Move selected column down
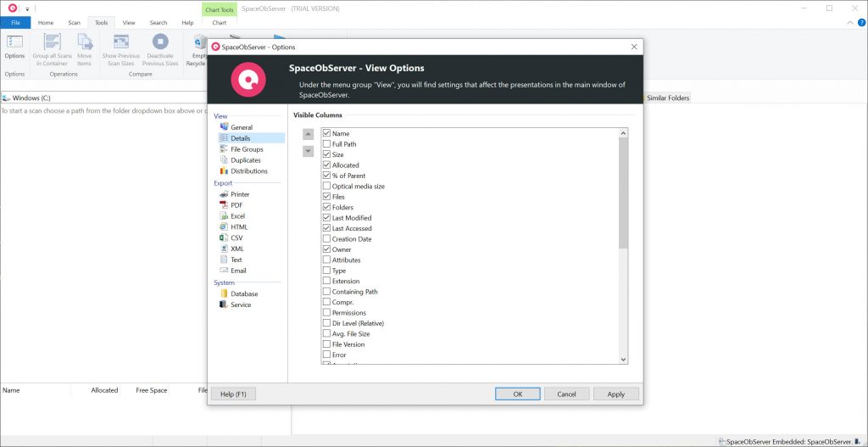868x447 pixels. tap(309, 151)
